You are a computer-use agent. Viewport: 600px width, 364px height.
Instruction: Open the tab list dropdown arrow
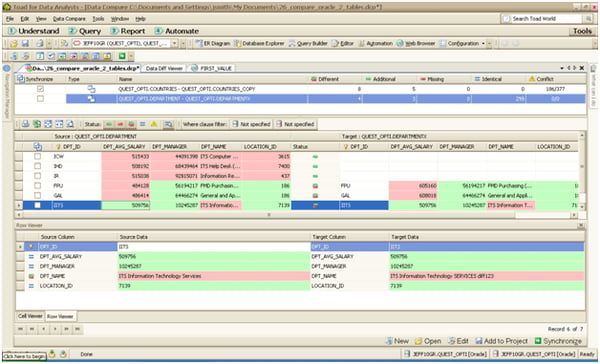[x=562, y=68]
